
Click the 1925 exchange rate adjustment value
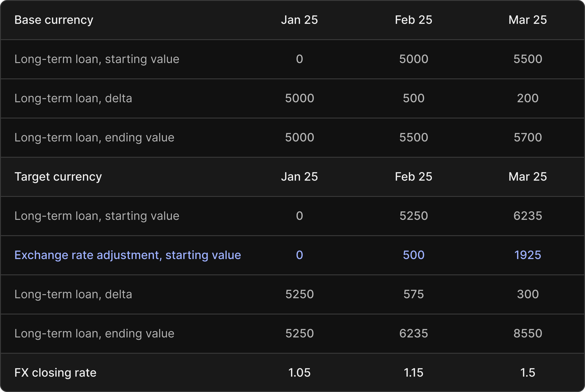click(x=527, y=255)
